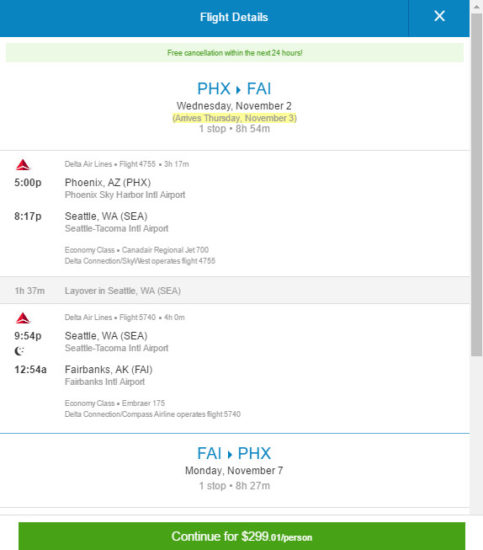Close the Flight Details panel
Screen dimensions: 483x550
coord(439,16)
